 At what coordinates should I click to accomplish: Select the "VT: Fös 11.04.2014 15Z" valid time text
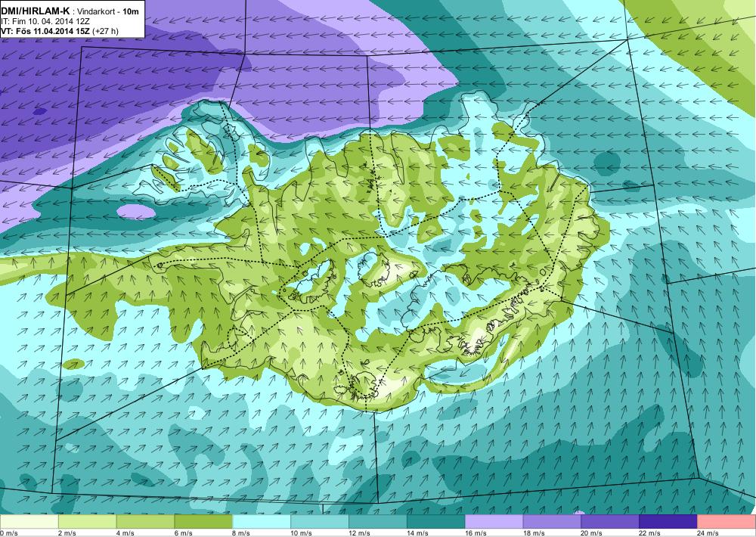[x=45, y=31]
